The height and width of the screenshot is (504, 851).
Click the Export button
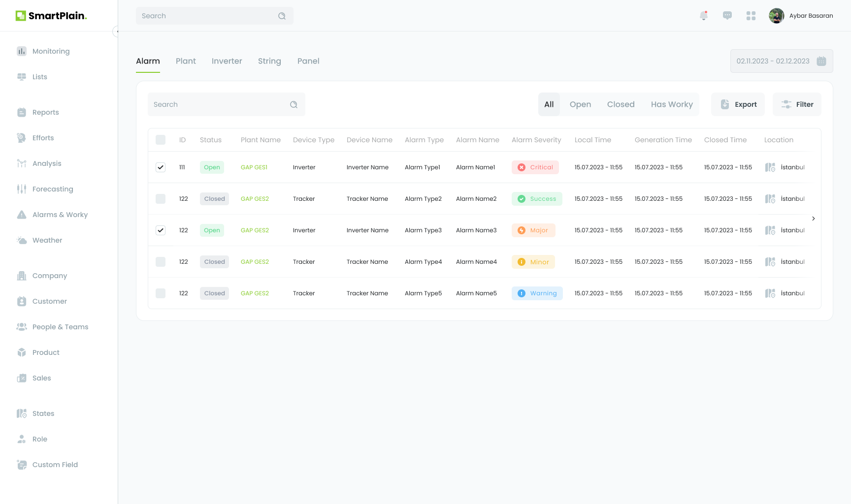pos(738,104)
